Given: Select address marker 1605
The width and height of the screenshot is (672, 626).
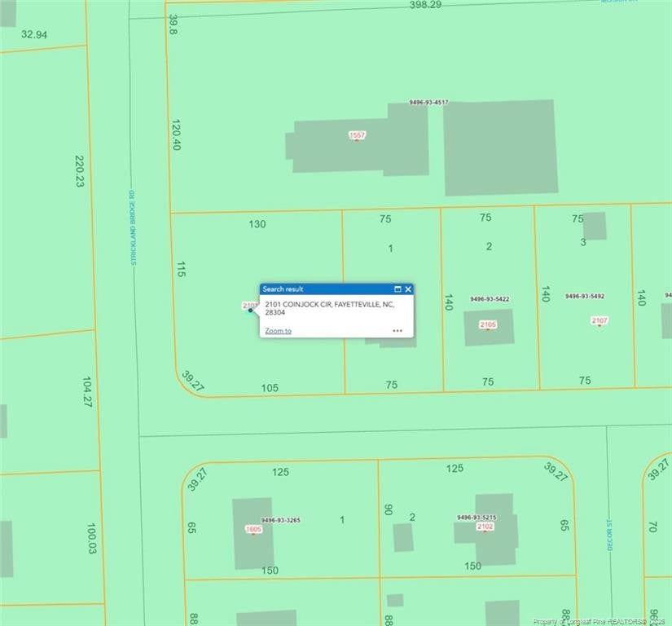Looking at the screenshot, I should pos(253,530).
